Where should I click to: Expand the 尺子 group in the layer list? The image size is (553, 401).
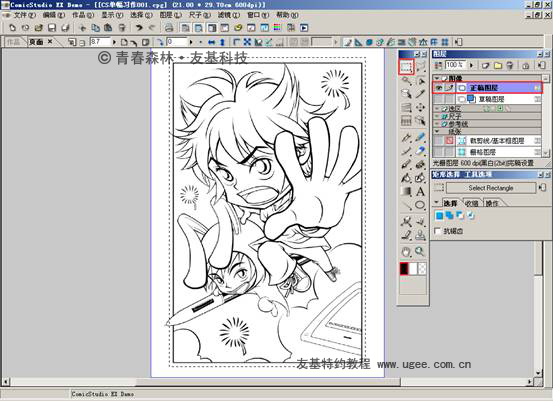[x=437, y=116]
